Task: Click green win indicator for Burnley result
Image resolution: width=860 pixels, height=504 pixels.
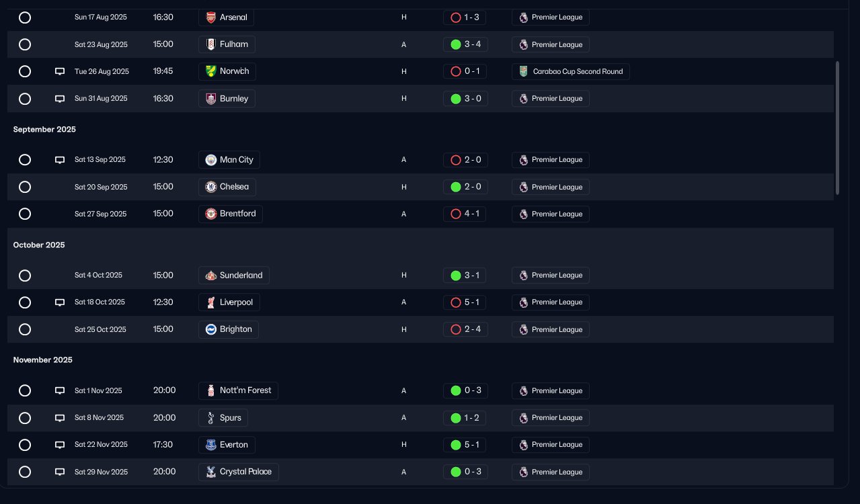Action: point(455,99)
